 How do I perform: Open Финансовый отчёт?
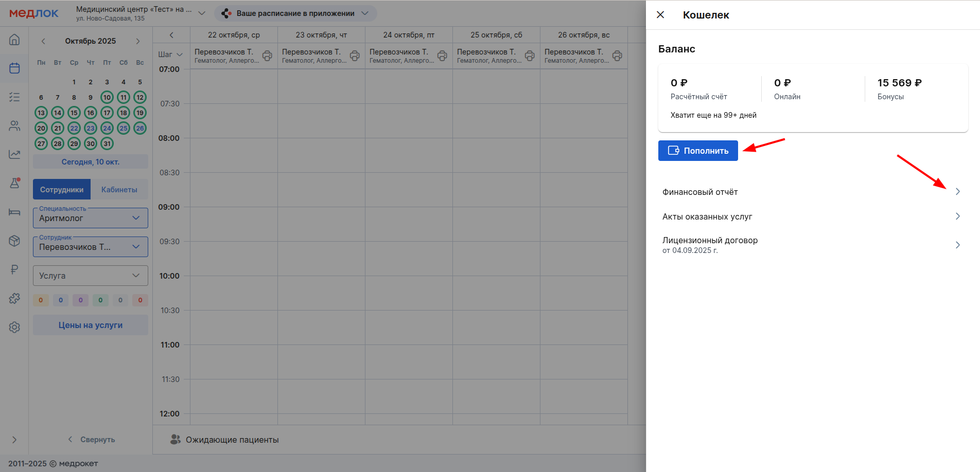811,192
